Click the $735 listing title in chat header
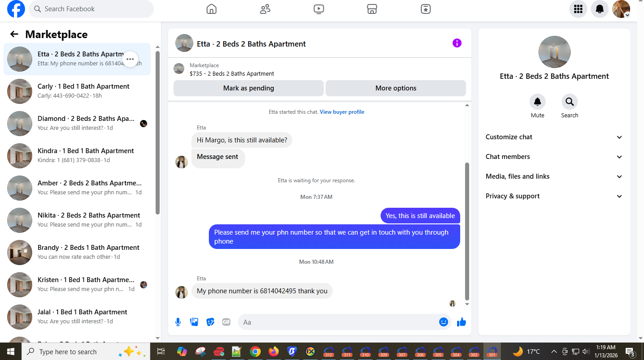 232,74
